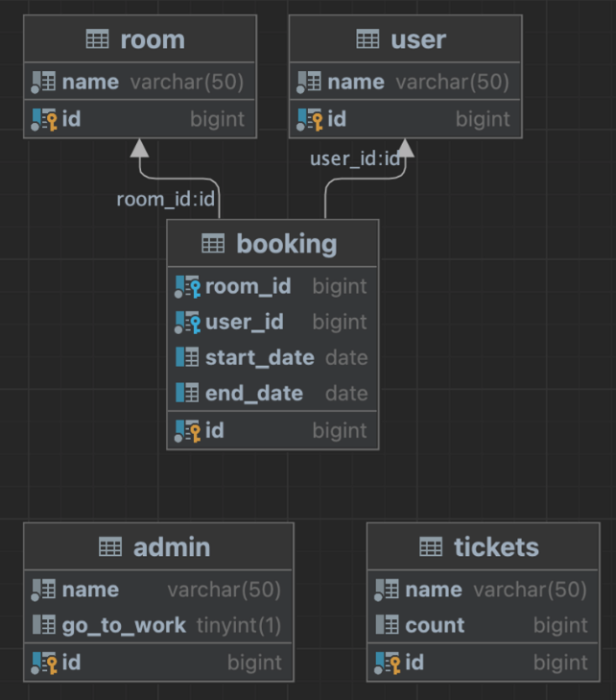Click the date type of start_date
Screen dimensions: 616x700
[x=346, y=357]
